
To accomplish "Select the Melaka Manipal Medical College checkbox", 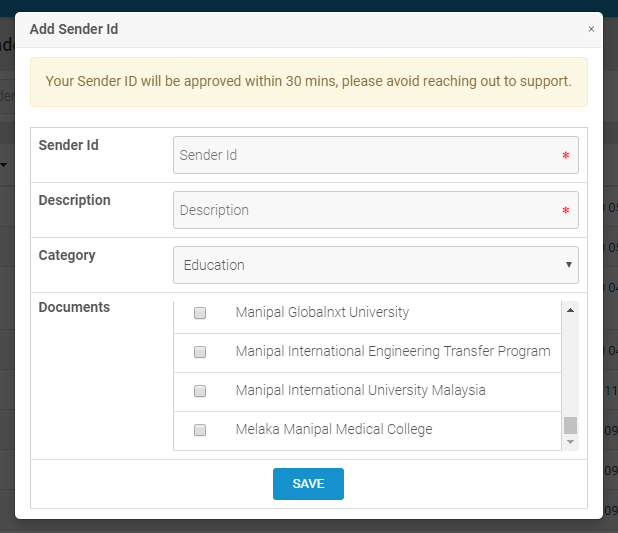I will [200, 430].
